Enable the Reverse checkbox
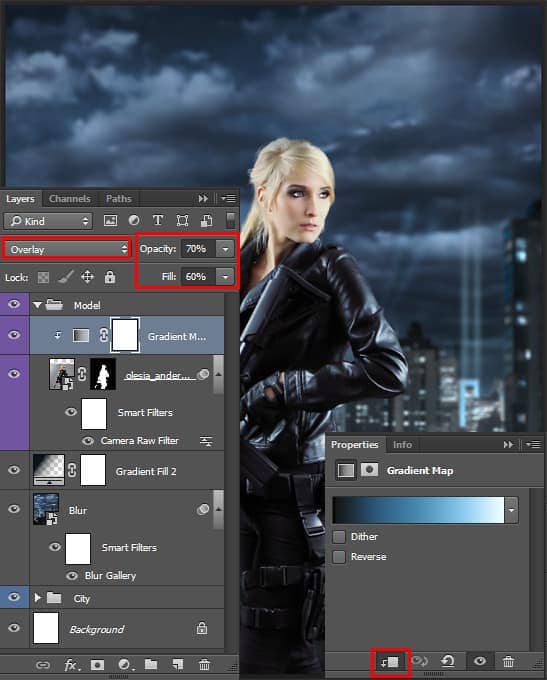 339,557
